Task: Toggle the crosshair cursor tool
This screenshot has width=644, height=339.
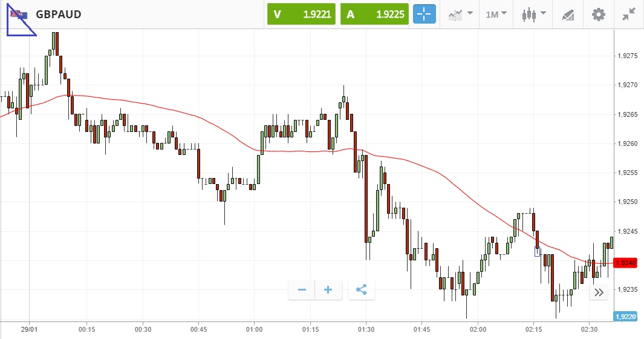Action: point(424,14)
